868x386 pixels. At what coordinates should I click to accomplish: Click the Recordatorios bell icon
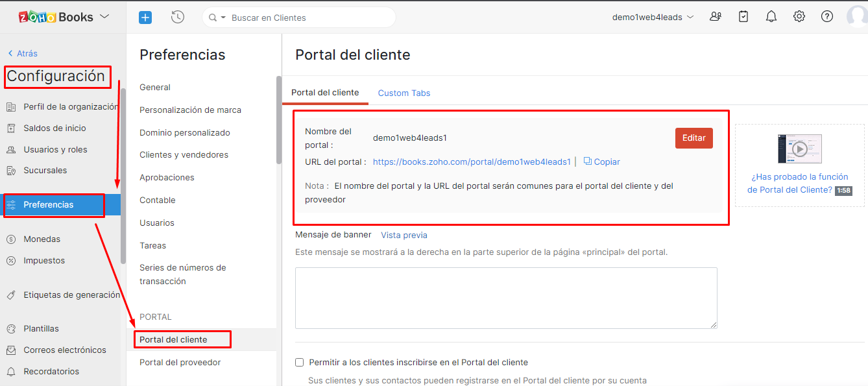[11, 372]
